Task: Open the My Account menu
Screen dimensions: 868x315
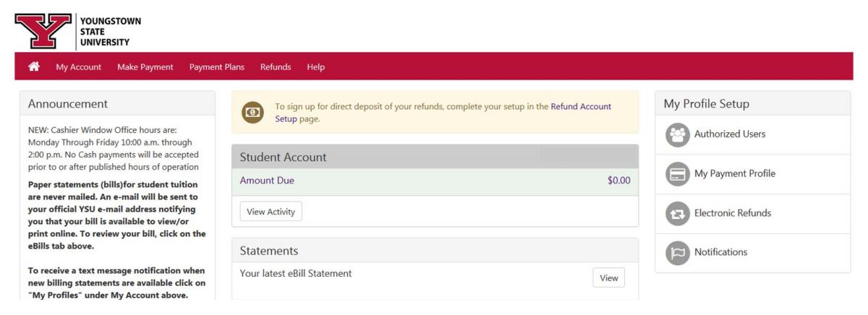Action: [x=78, y=67]
